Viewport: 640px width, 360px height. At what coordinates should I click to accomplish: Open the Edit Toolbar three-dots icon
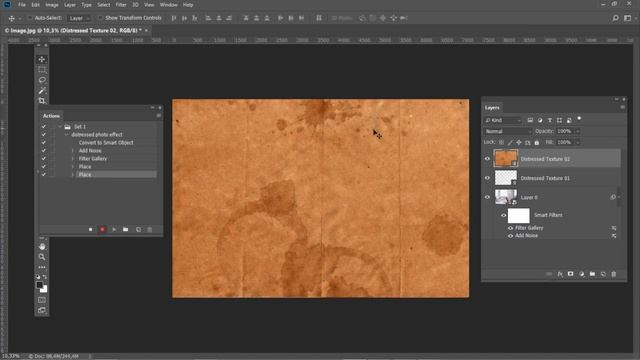point(42,267)
